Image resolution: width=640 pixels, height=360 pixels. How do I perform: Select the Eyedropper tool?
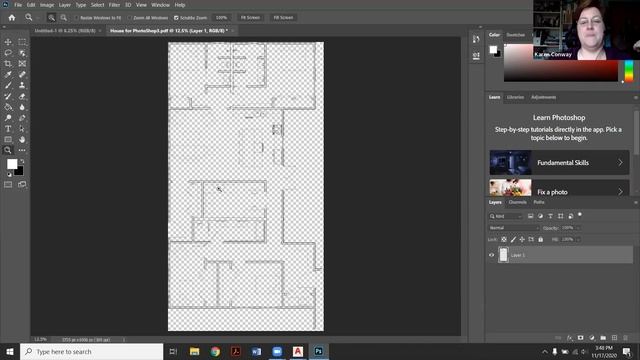click(x=8, y=75)
